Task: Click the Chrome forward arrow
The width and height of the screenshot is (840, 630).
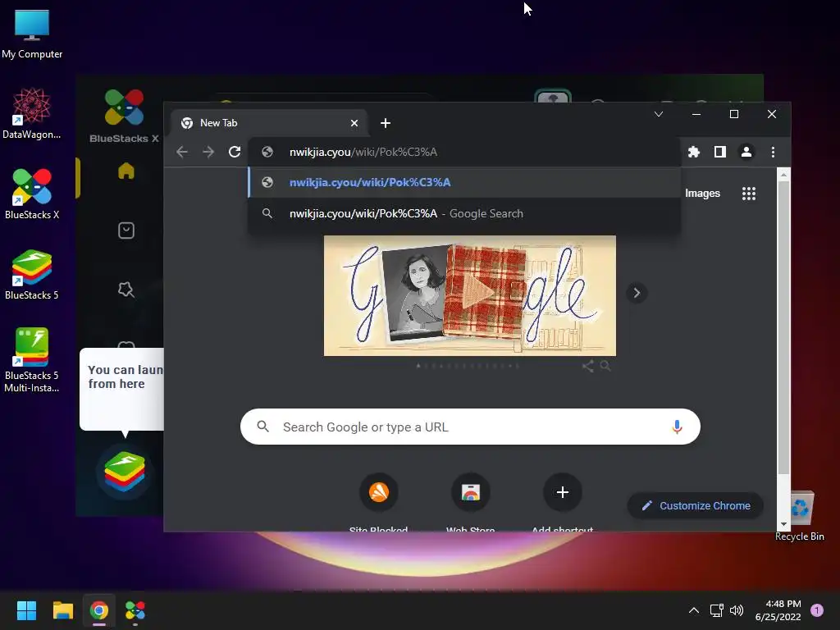Action: (x=208, y=152)
